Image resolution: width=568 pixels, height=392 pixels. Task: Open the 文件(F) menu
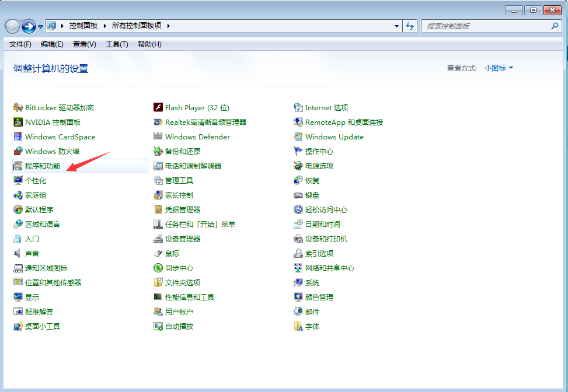click(20, 44)
